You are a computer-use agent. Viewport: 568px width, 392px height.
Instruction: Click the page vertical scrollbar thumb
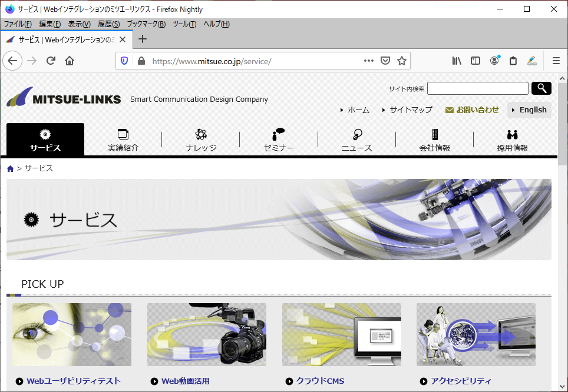click(563, 124)
